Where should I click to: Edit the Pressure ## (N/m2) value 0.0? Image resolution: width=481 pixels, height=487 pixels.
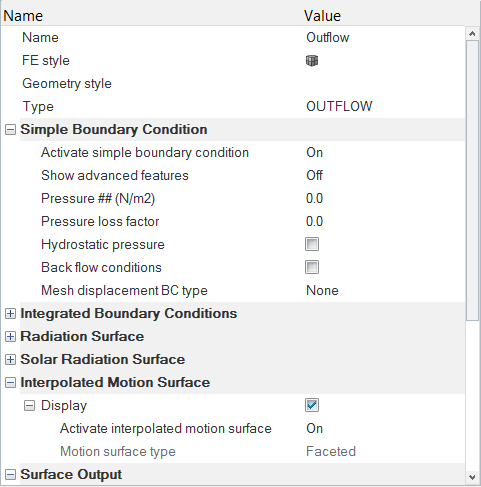(x=314, y=199)
